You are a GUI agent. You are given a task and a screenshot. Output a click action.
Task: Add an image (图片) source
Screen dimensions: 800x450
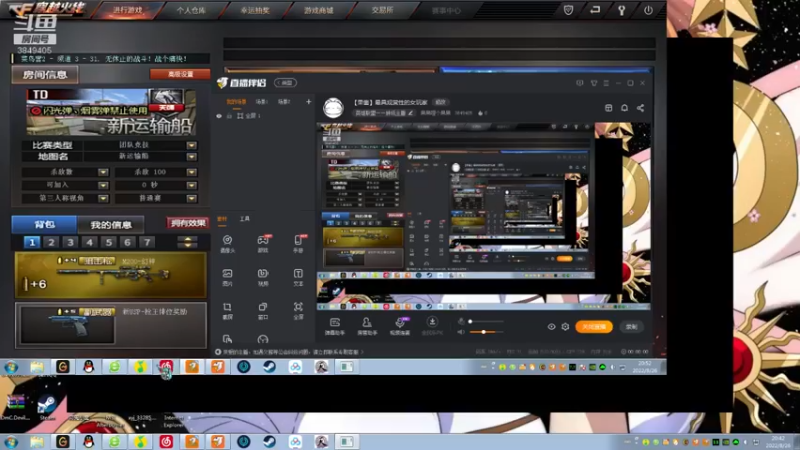click(228, 277)
